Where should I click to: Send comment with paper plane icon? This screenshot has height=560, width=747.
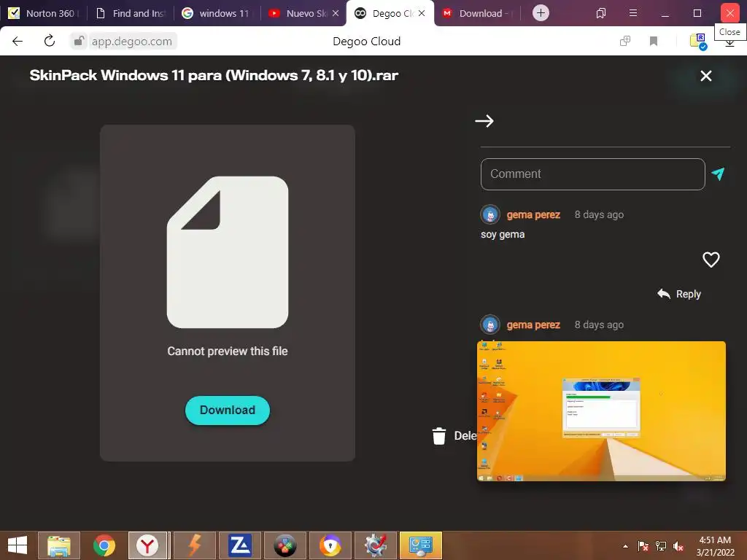(718, 174)
